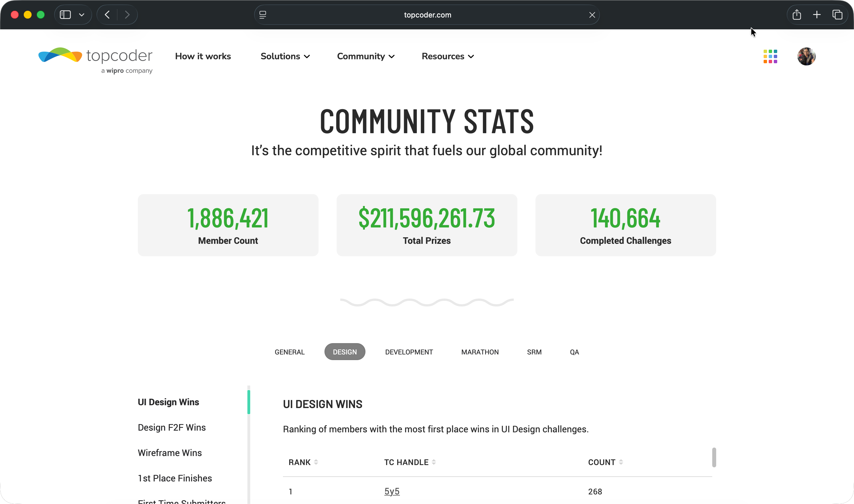
Task: Expand the Community dropdown menu
Action: tap(366, 56)
